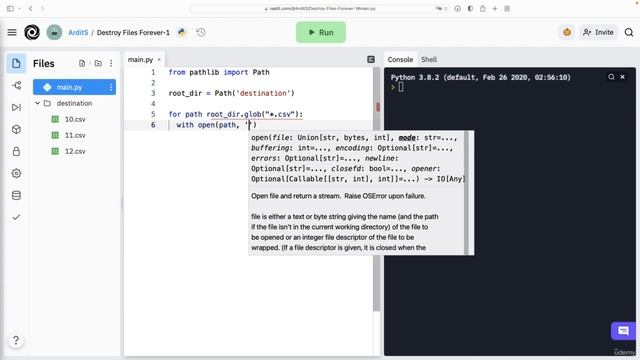
Task: Click the Add file icon
Action: (x=82, y=63)
